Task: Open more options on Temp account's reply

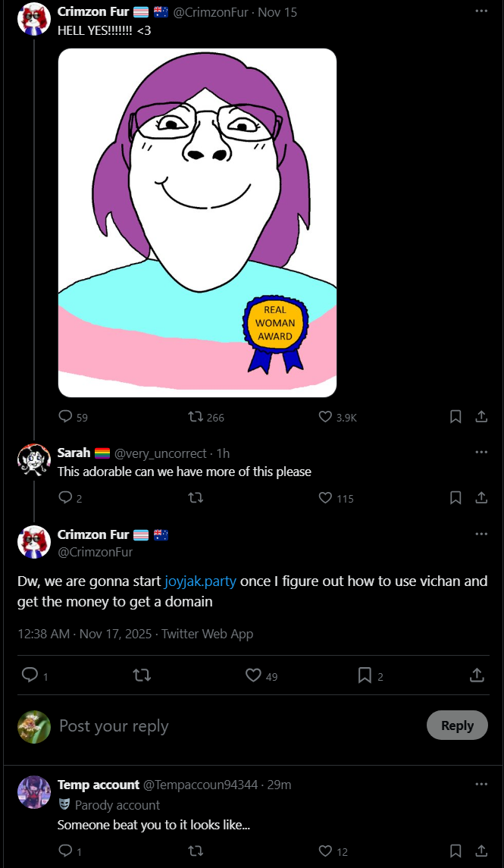Action: pos(481,785)
